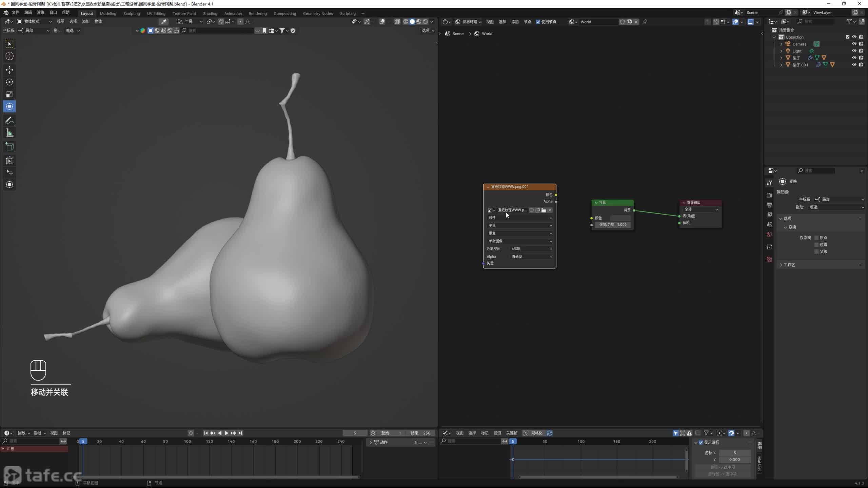Switch to the Shading workspace tab

pos(210,14)
